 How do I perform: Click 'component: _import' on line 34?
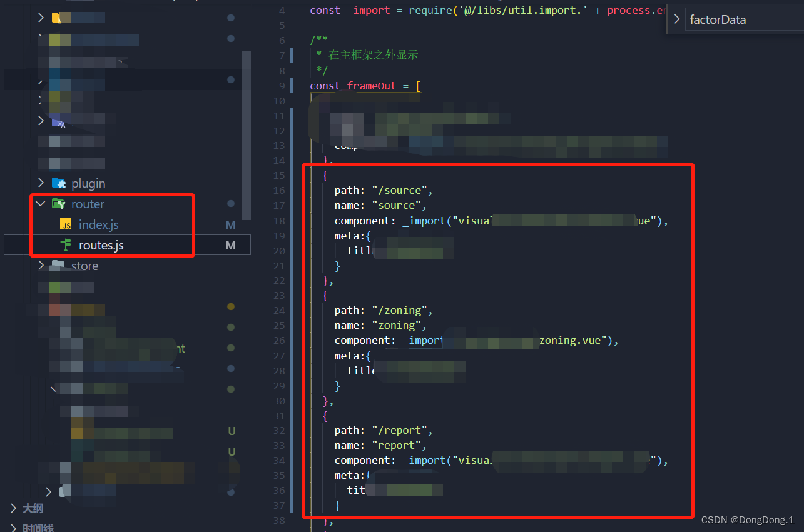click(390, 460)
